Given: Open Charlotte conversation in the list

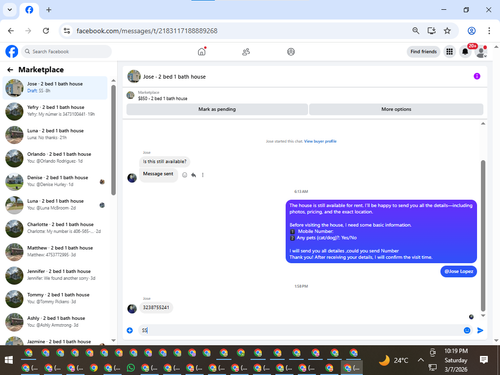Looking at the screenshot, I should coord(55,228).
